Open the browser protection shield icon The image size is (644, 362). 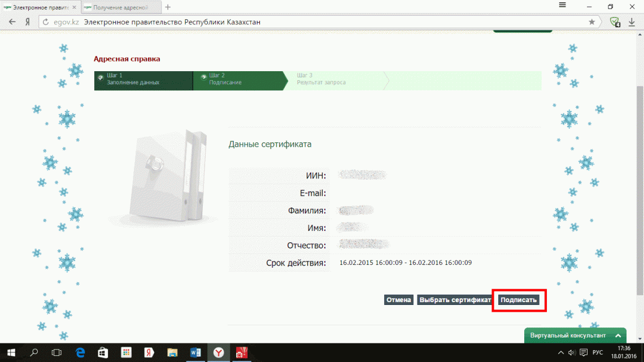(615, 22)
